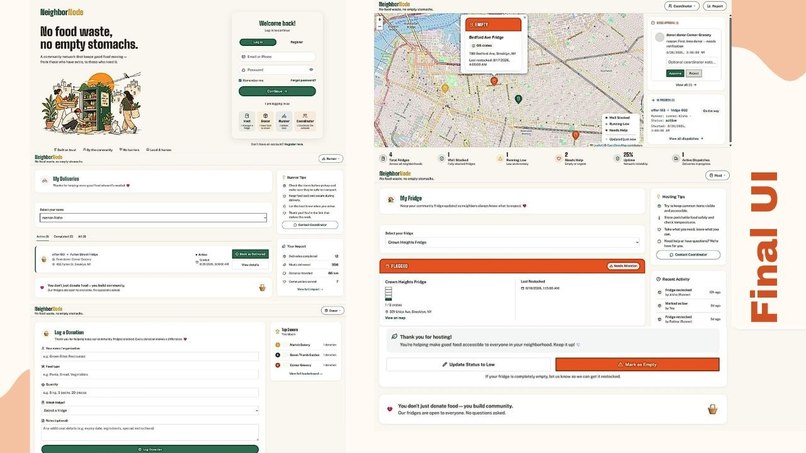This screenshot has width=806, height=453.
Task: Switch to Active deliveries tab
Action: pyautogui.click(x=43, y=237)
